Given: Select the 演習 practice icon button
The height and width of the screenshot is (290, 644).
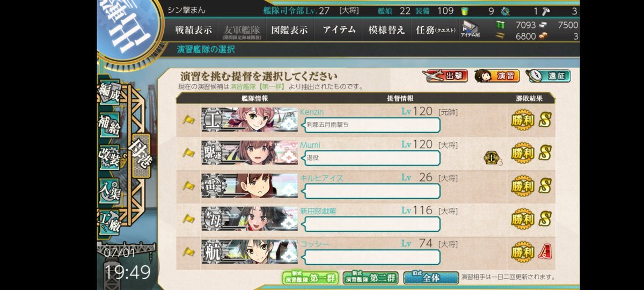Looking at the screenshot, I should tap(496, 76).
